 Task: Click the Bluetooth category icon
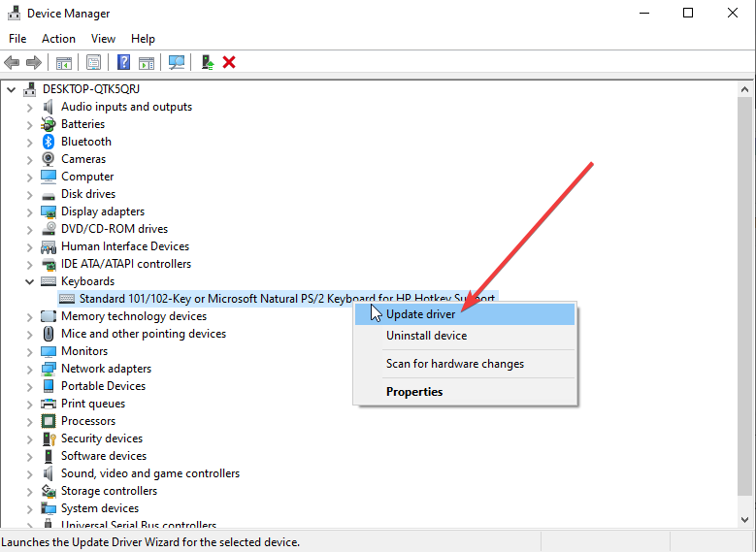[49, 142]
